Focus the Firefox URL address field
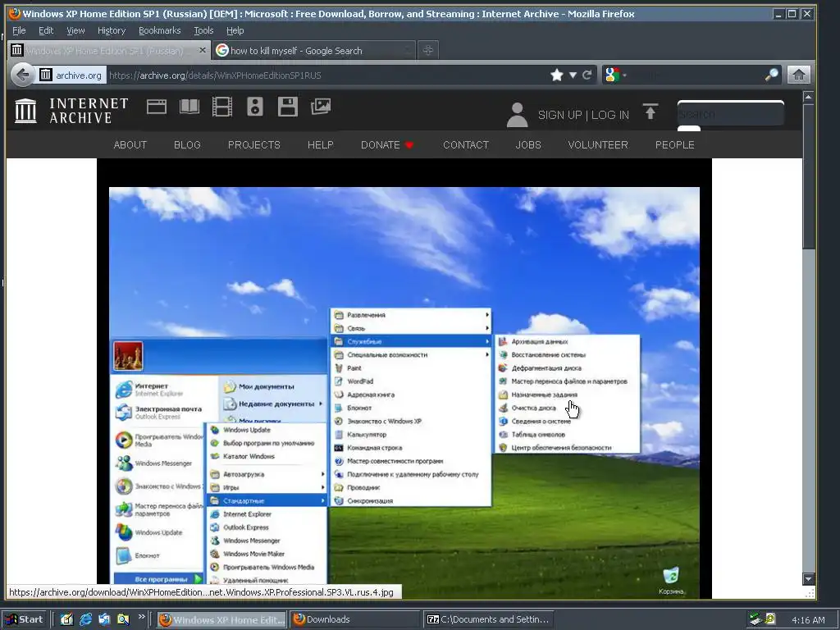 [x=326, y=75]
